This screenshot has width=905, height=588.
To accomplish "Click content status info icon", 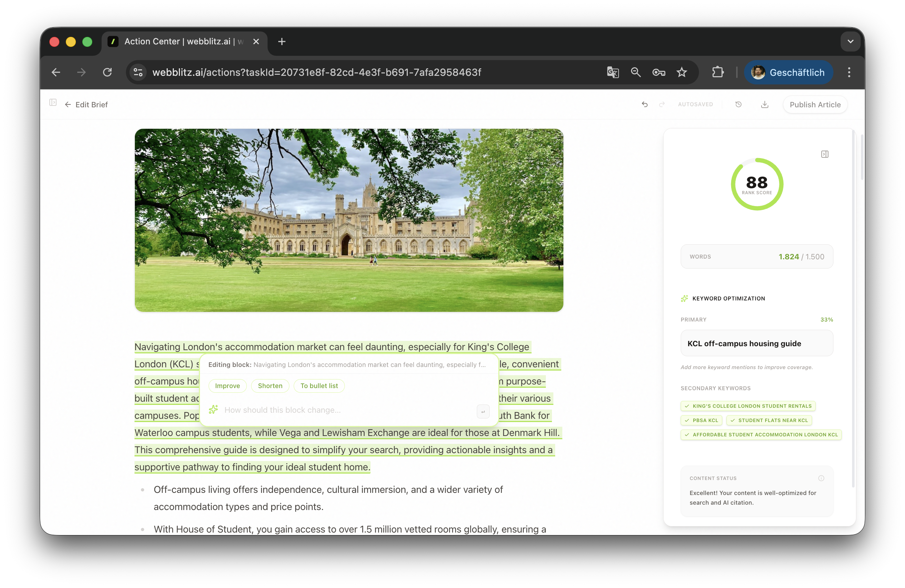I will coord(821,478).
